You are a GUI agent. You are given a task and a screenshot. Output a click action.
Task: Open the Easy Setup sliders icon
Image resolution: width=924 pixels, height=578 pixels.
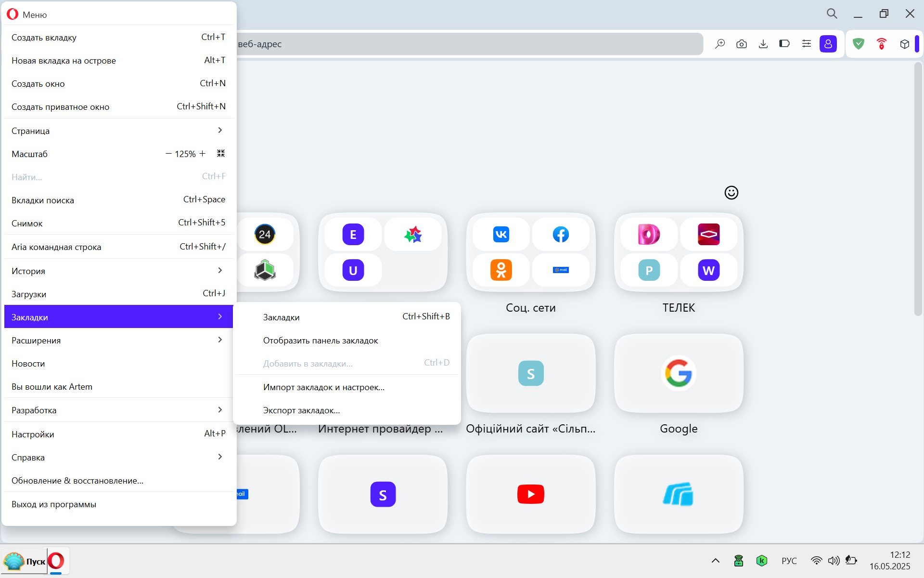pyautogui.click(x=806, y=44)
